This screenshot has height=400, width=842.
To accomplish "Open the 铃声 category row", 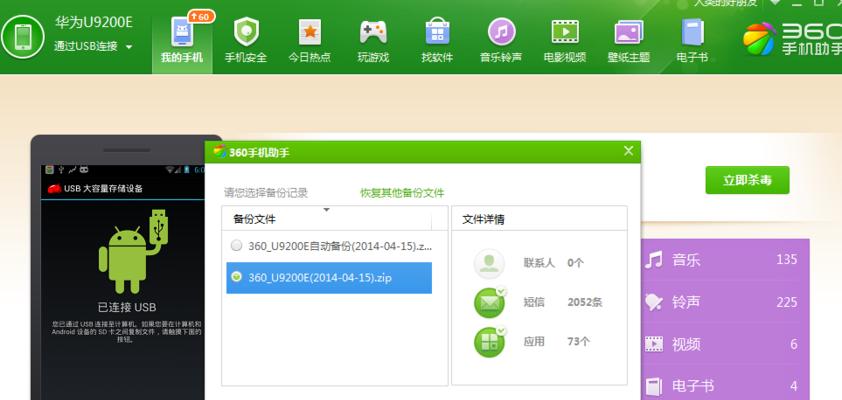I will click(725, 302).
